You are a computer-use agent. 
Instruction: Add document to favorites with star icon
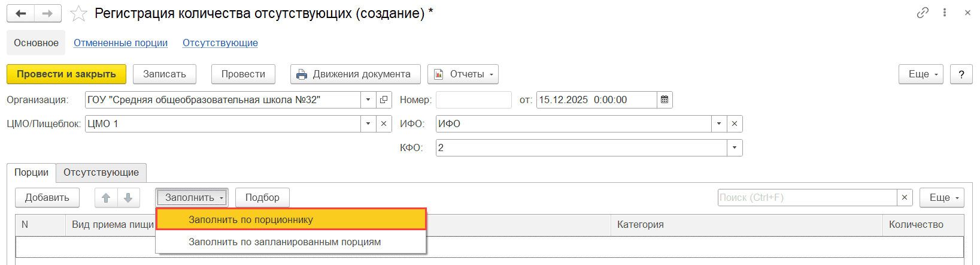78,13
